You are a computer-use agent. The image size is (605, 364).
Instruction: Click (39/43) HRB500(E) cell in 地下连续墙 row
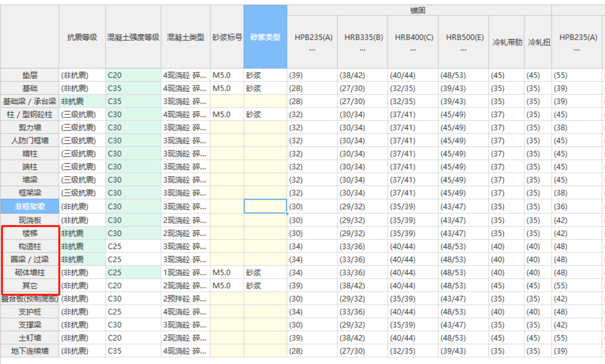pyautogui.click(x=464, y=351)
